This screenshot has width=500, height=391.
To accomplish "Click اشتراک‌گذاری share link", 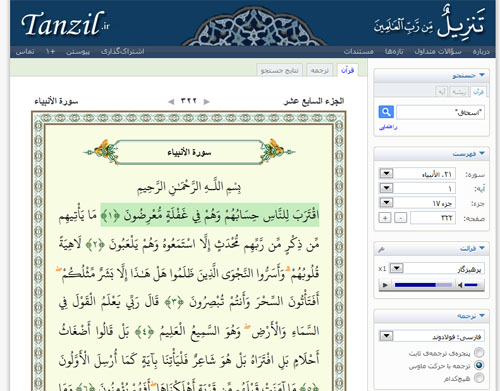I will tap(122, 51).
